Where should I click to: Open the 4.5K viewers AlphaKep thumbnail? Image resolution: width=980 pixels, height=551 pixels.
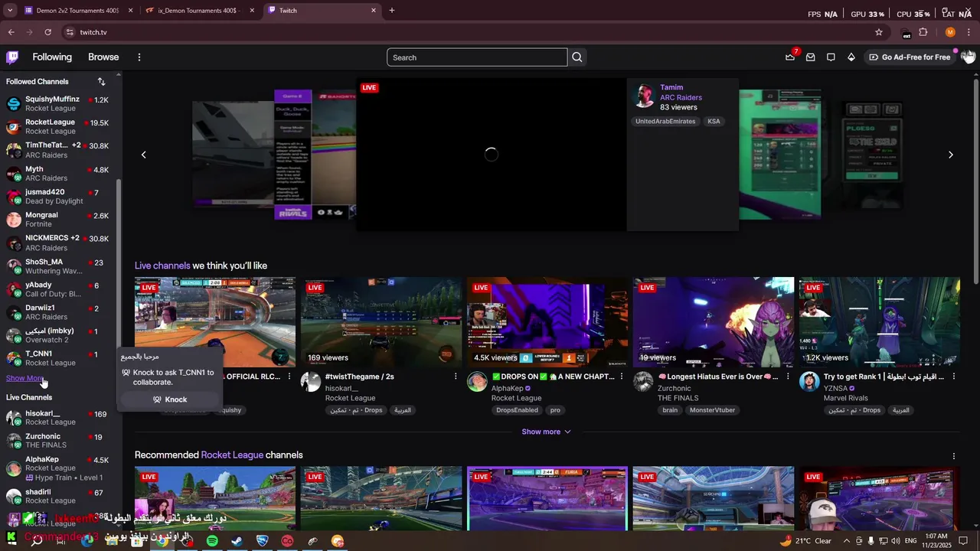[547, 322]
